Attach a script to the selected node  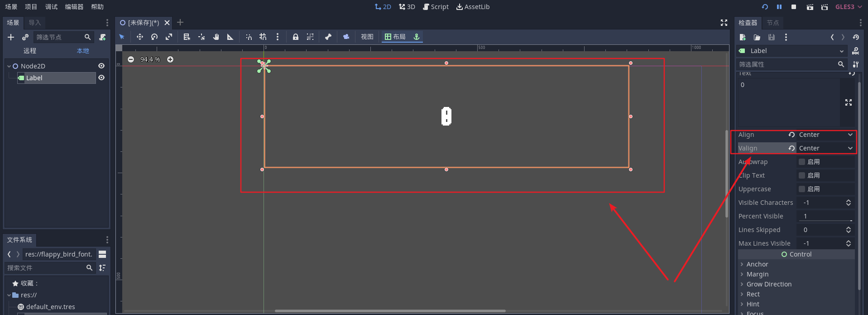[103, 37]
